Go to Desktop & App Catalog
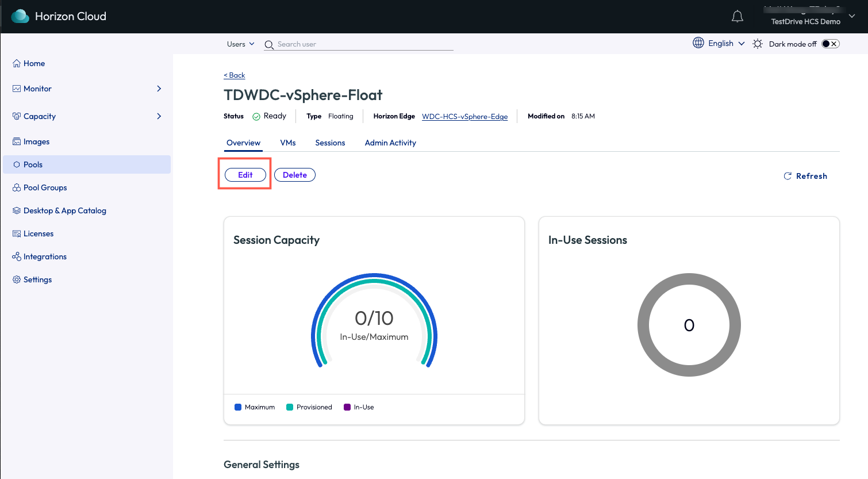 [x=64, y=210]
